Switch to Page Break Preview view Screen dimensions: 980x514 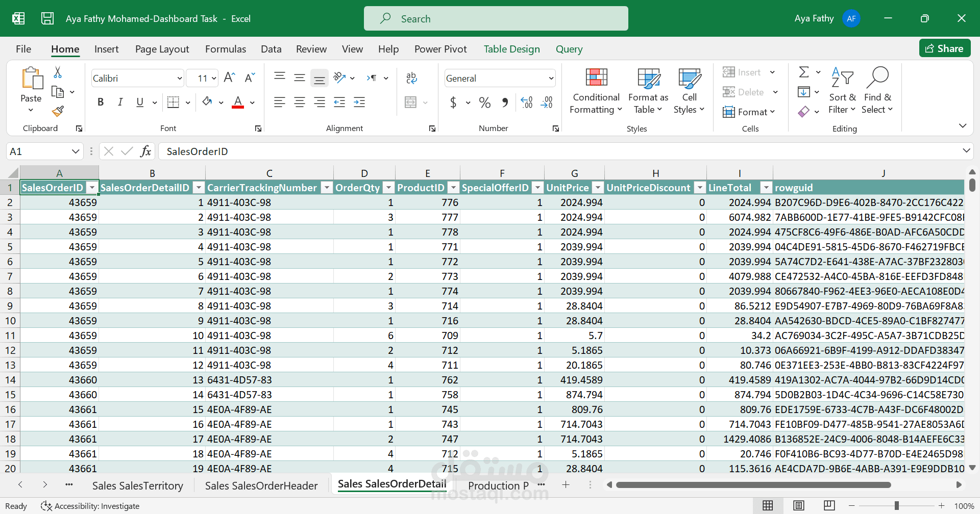pos(829,505)
